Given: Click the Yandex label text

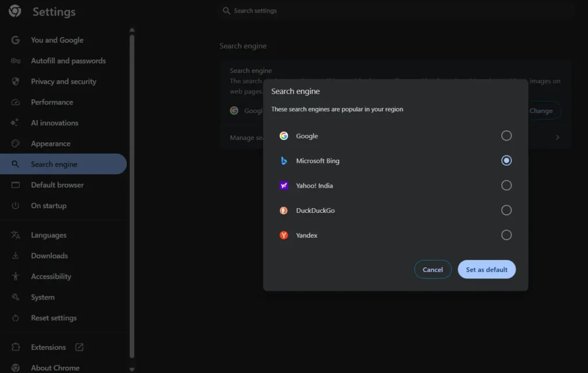Looking at the screenshot, I should [x=307, y=235].
